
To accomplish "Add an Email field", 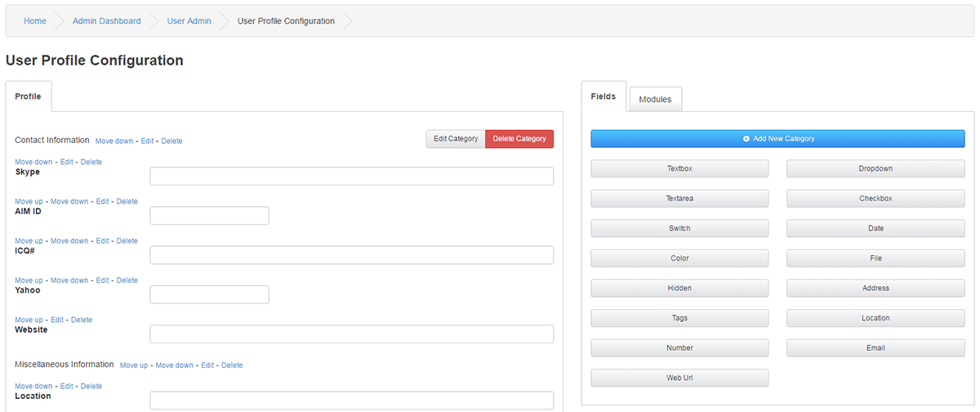I will 875,348.
